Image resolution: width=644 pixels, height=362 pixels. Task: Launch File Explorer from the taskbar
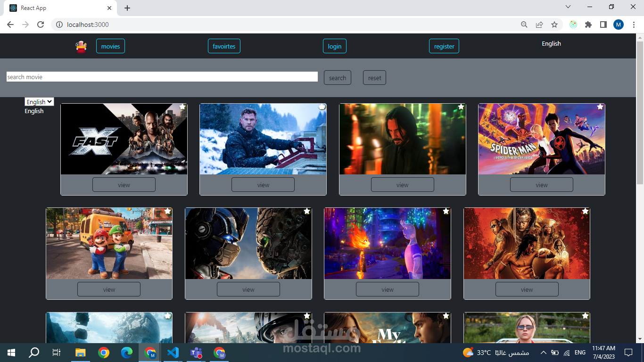point(80,353)
